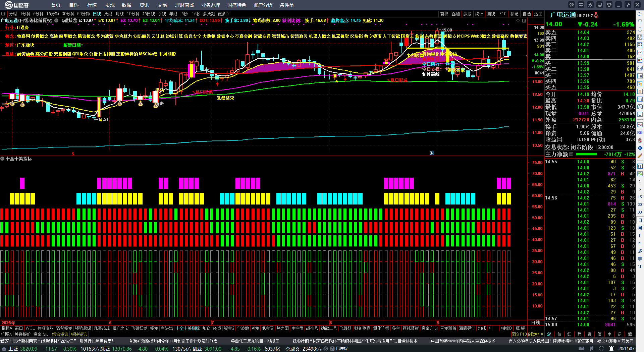Toggle the 画线 drawing mode
Image resolution: width=644 pixels, height=352 pixels.
tap(491, 14)
